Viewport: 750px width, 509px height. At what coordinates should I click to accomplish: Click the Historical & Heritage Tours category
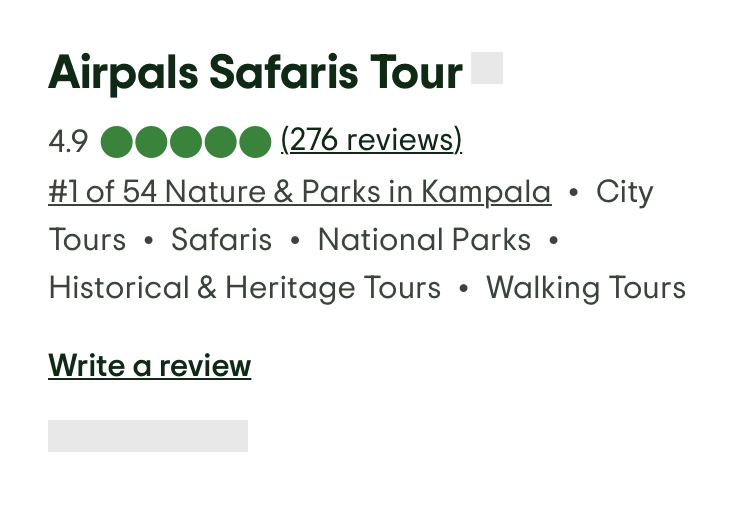point(244,288)
